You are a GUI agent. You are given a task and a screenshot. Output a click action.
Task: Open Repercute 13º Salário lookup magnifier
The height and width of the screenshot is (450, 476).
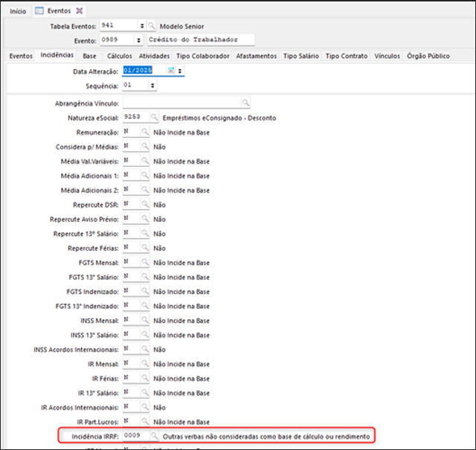(145, 233)
